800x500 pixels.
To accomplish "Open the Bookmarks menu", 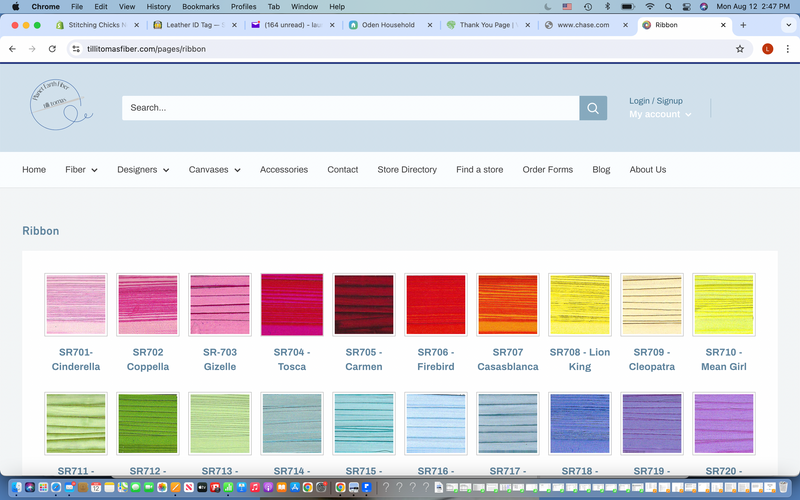I will [x=200, y=6].
